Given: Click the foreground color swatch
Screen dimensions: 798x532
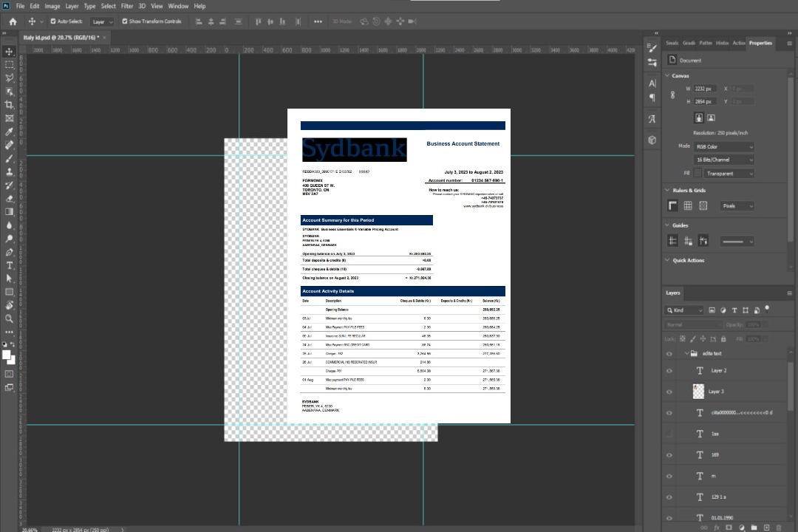Looking at the screenshot, I should coord(6,355).
